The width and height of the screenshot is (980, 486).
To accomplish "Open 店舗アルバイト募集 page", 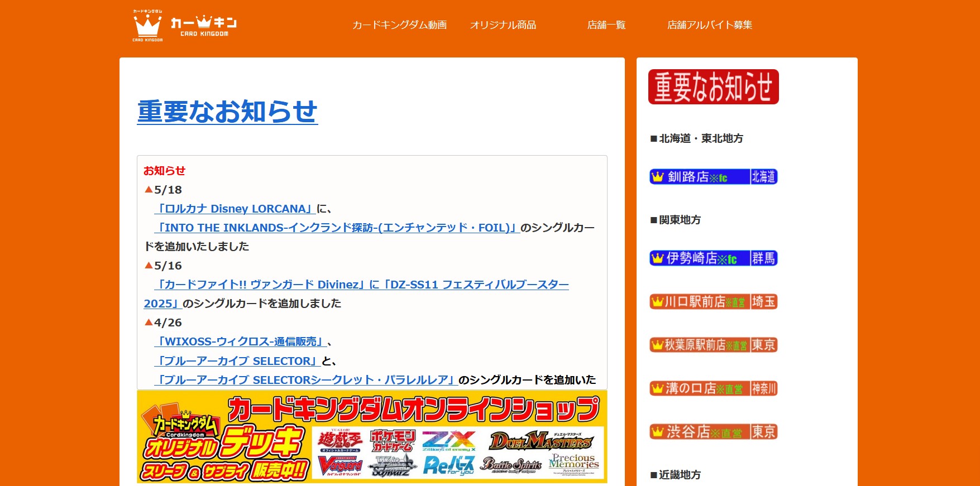I will click(710, 25).
